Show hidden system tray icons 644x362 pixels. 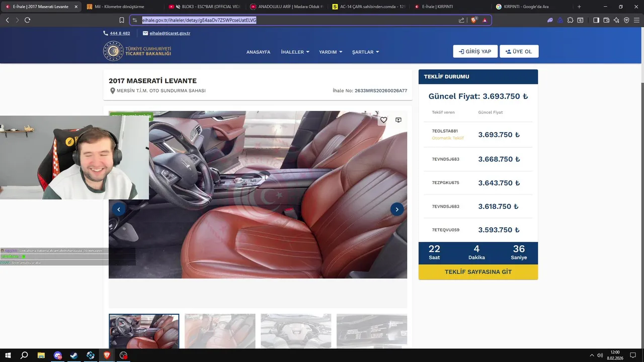tap(592, 355)
